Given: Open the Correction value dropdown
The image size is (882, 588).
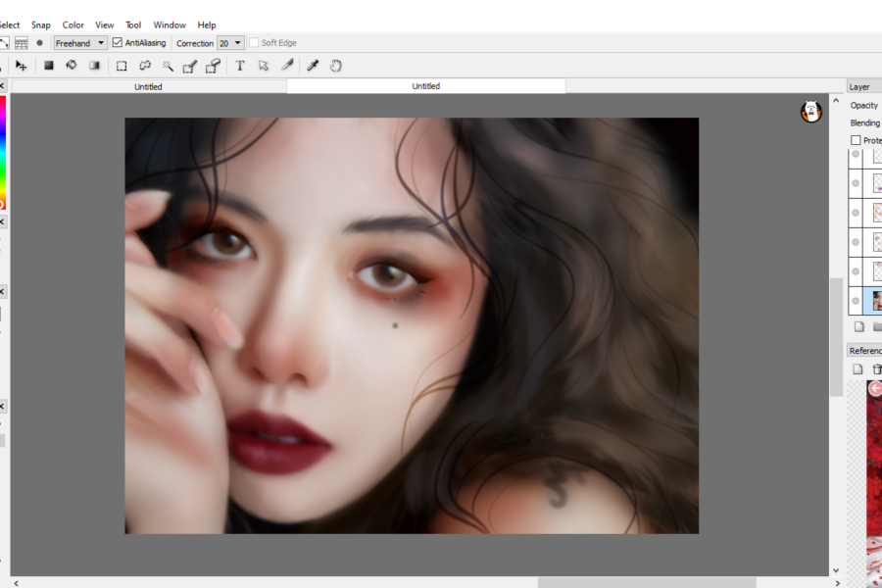Looking at the screenshot, I should pyautogui.click(x=230, y=43).
